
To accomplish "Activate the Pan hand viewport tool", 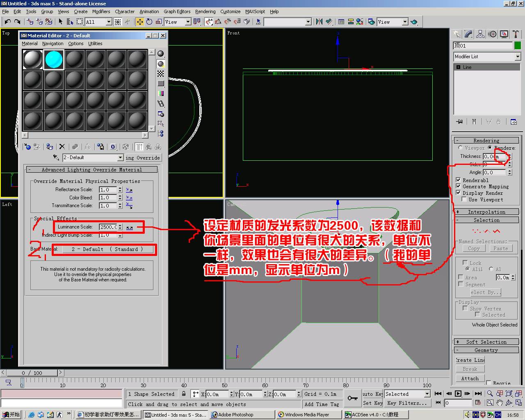I will [x=500, y=403].
